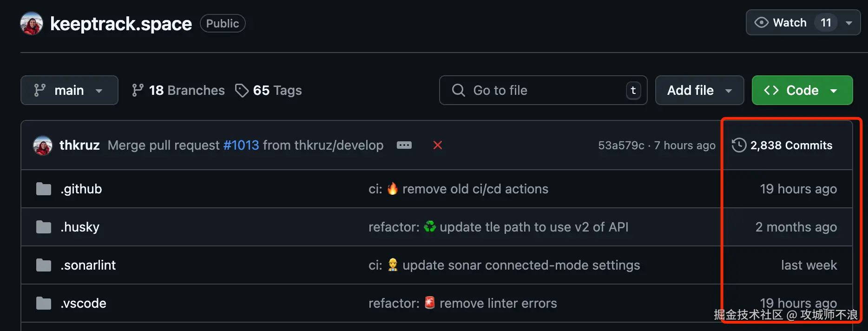
Task: Click the thkruz commit author avatar
Action: tap(43, 146)
